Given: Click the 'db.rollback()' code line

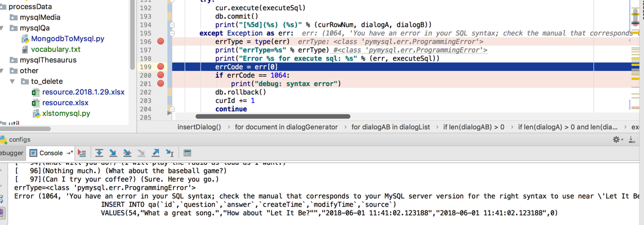Looking at the screenshot, I should point(241,92).
